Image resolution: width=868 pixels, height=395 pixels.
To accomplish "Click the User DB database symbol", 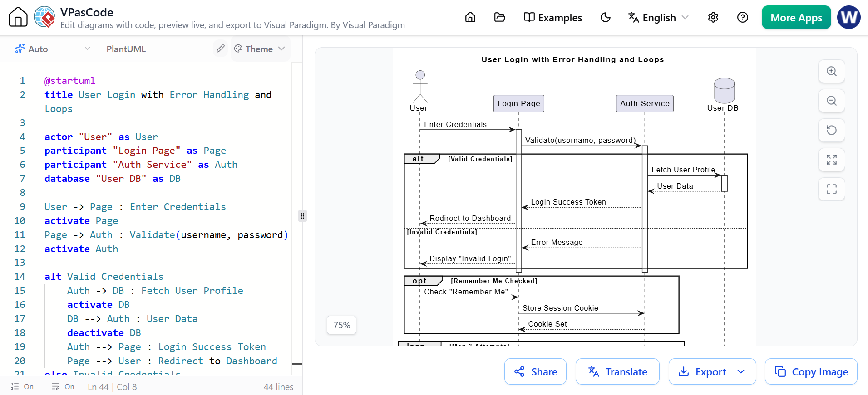I will [x=724, y=91].
